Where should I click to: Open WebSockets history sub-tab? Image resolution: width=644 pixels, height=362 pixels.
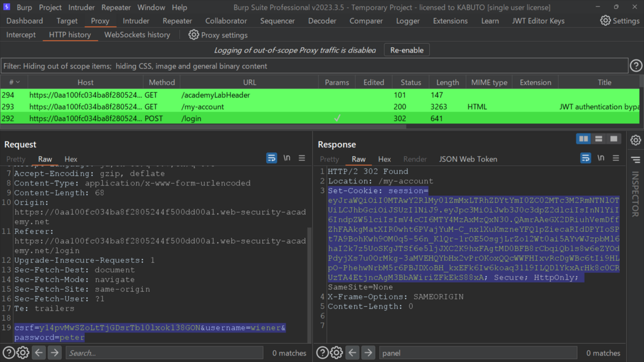[137, 35]
